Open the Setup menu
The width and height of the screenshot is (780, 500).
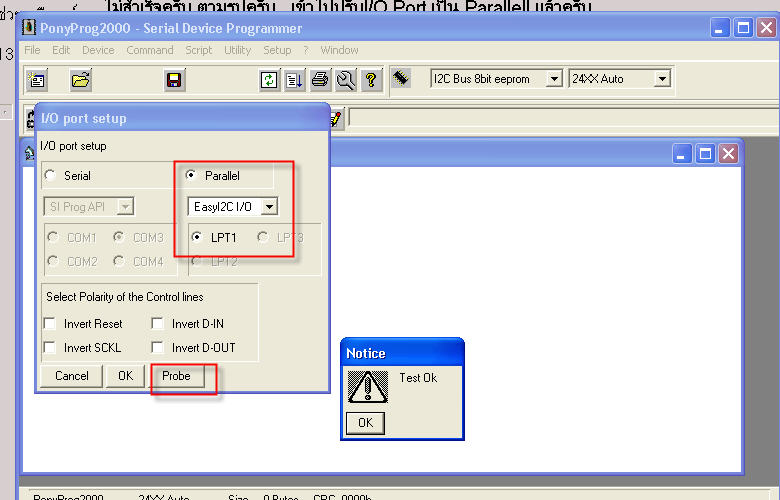tap(277, 50)
